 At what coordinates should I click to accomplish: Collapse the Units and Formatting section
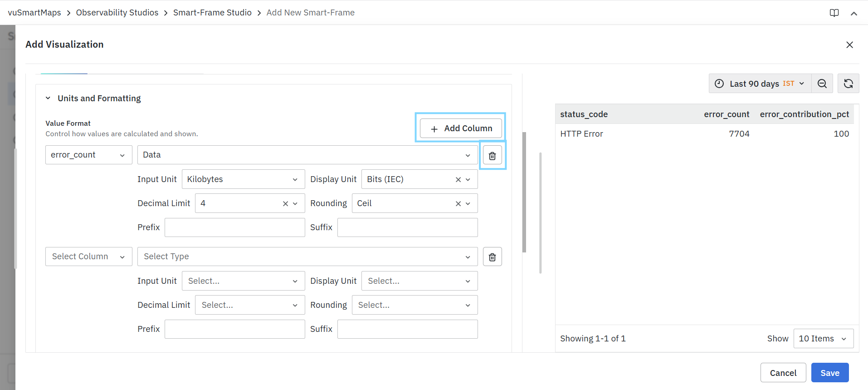[x=48, y=98]
